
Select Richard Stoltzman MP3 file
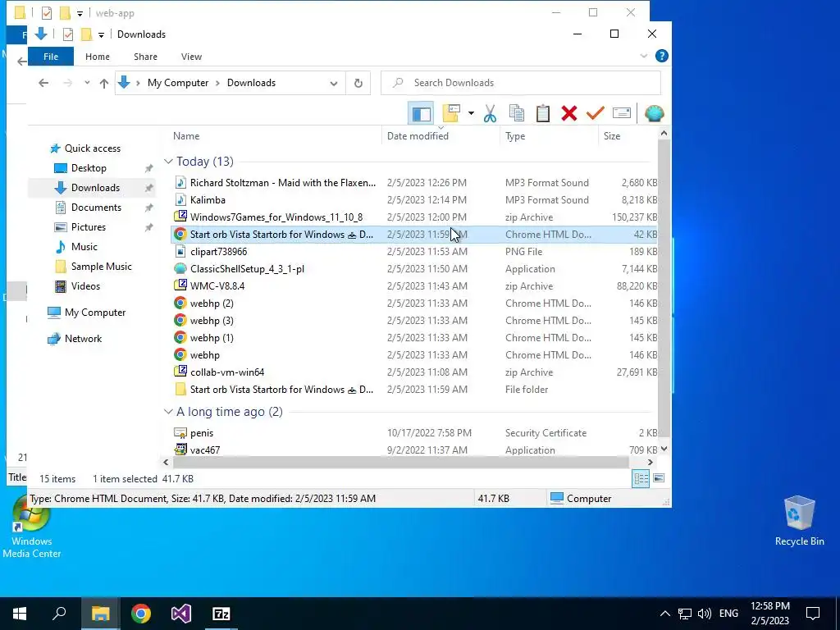[414, 183]
